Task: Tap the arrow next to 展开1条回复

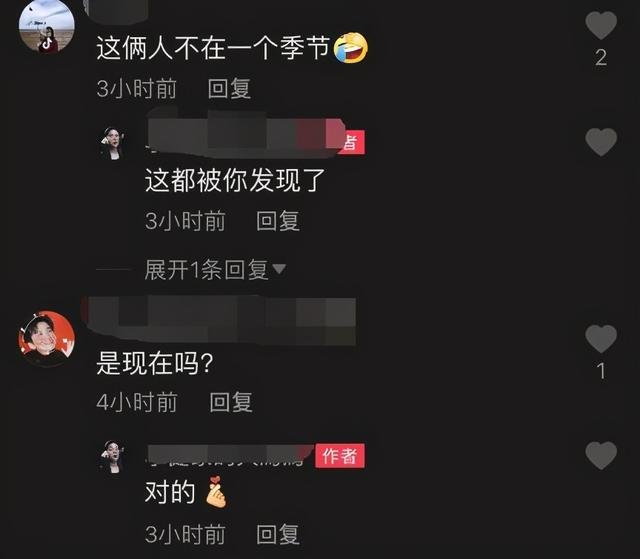Action: [279, 269]
